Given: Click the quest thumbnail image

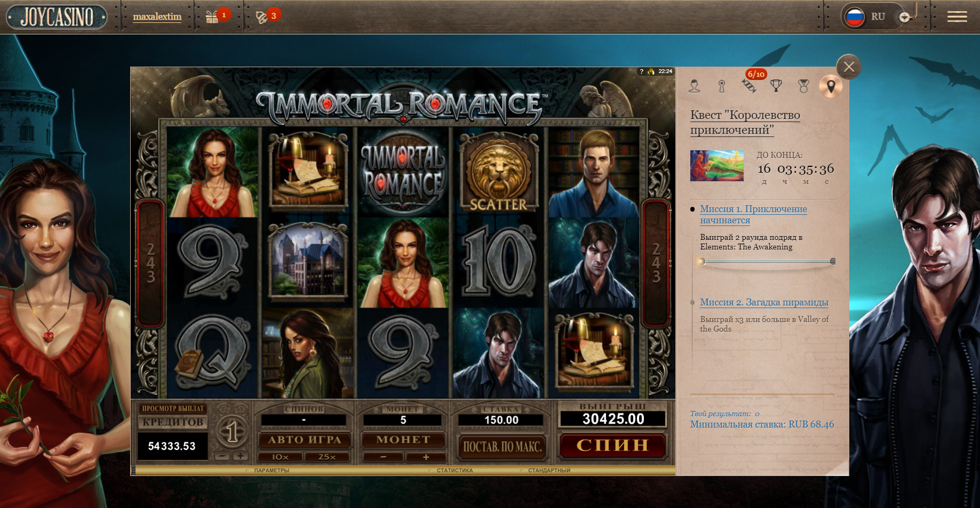Looking at the screenshot, I should point(716,166).
